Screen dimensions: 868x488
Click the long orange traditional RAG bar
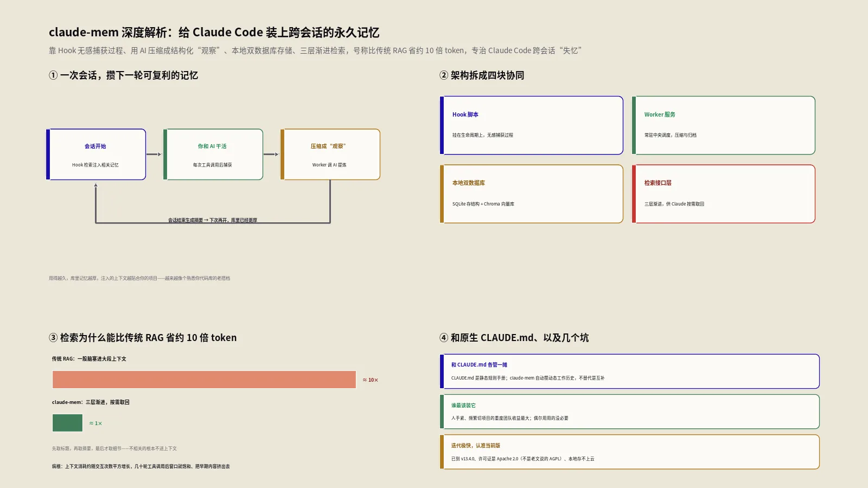point(204,380)
